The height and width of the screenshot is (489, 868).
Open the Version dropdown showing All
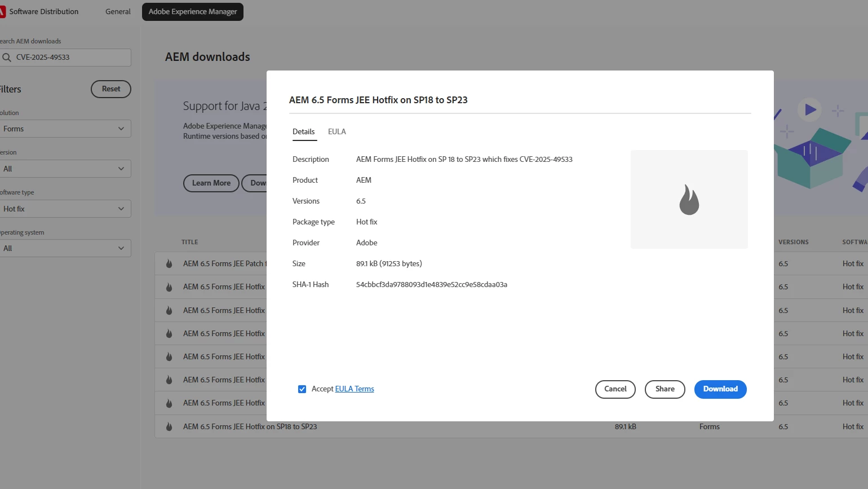[x=65, y=169]
